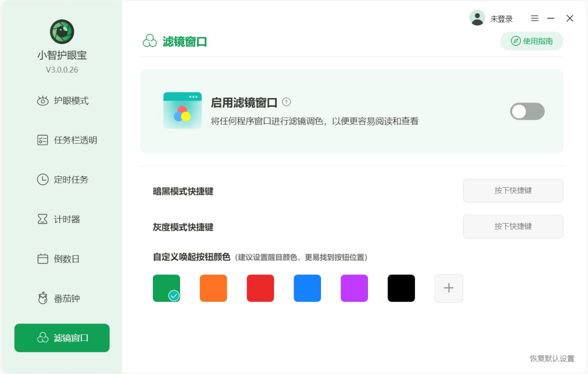588x374 pixels.
Task: Open the user avatar profile icon
Action: pos(477,18)
